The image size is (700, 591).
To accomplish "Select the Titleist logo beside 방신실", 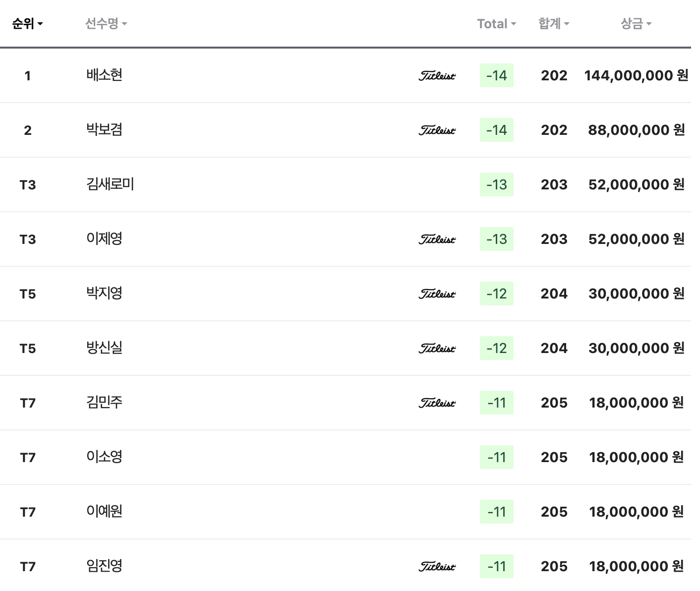I will coord(436,348).
